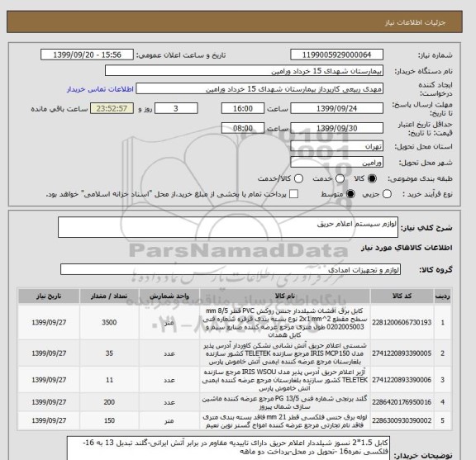Click quantity 150 in row 5
Screen dimensions: 476x460
tap(109, 420)
